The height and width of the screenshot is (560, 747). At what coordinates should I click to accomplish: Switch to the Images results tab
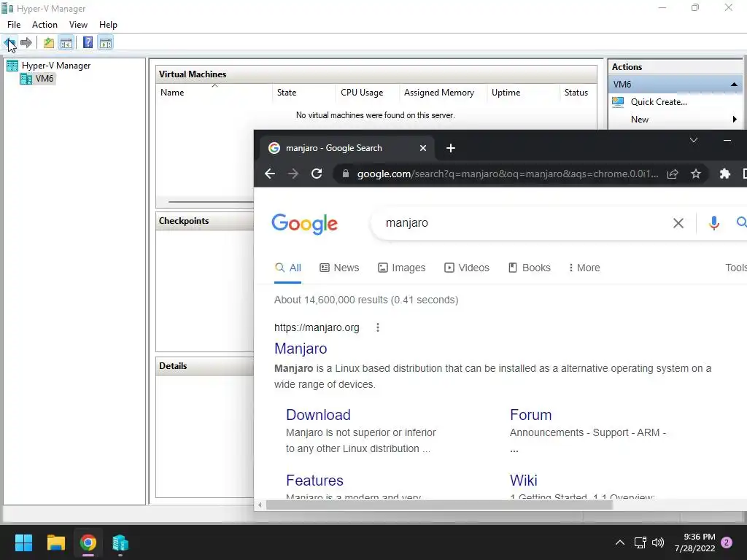402,268
